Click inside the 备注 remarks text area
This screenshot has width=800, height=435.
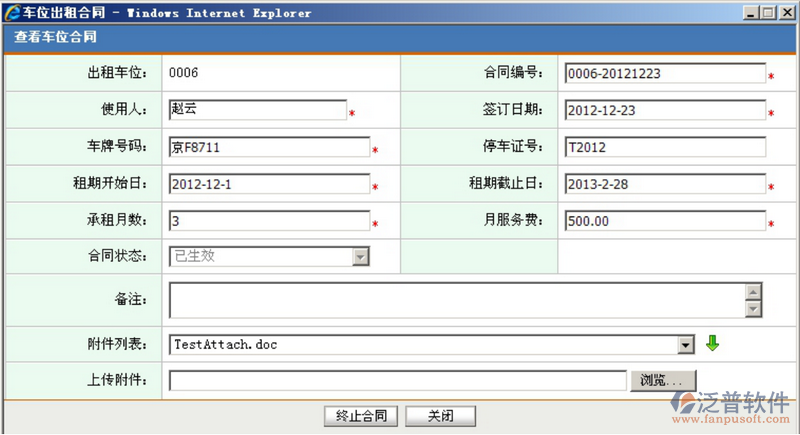click(457, 300)
